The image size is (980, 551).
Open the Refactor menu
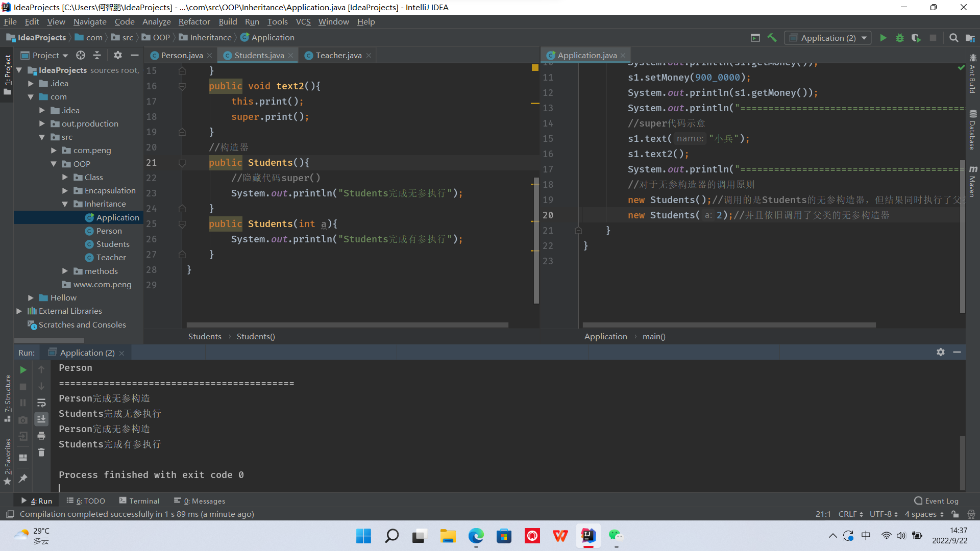(194, 21)
